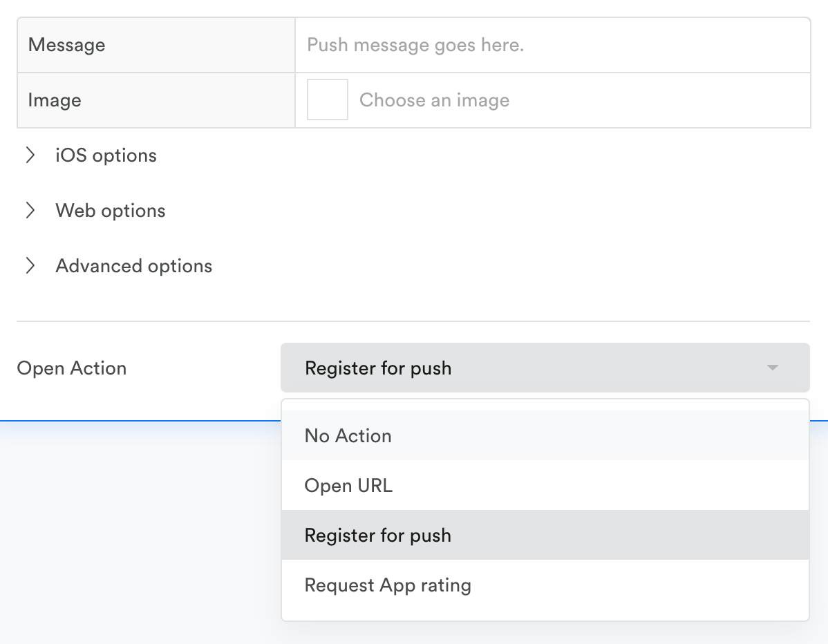Expand the Web options chevron arrow

(30, 211)
